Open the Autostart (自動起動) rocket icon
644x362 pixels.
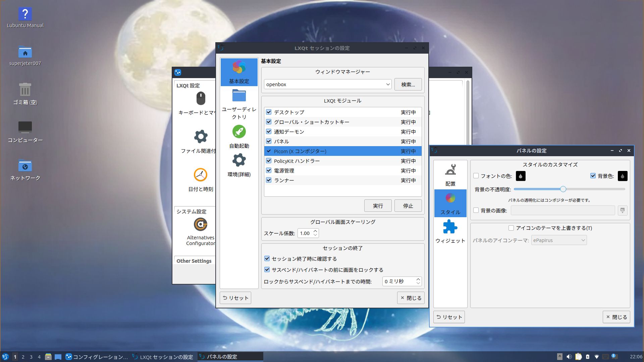tap(239, 132)
